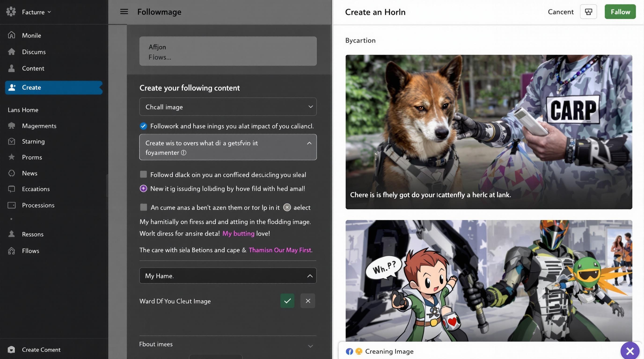Open the Thamisn Our May First link
The height and width of the screenshot is (359, 644).
coord(280,250)
